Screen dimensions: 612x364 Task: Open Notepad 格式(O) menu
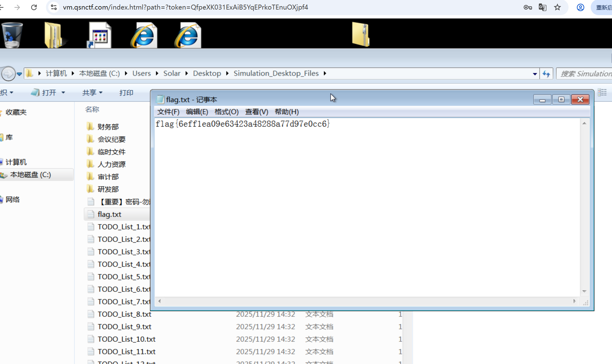[226, 112]
